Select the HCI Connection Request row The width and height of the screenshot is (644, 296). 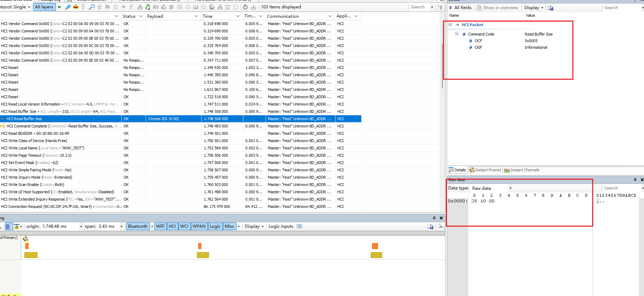(180, 207)
